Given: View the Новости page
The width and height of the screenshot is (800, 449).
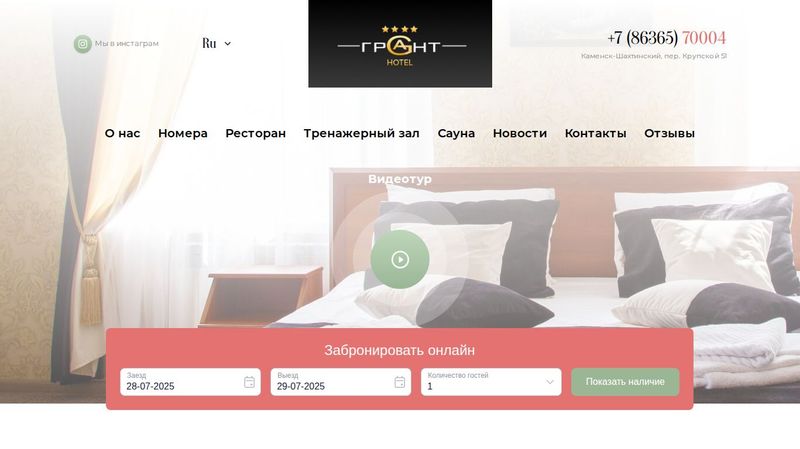Looking at the screenshot, I should pyautogui.click(x=520, y=133).
